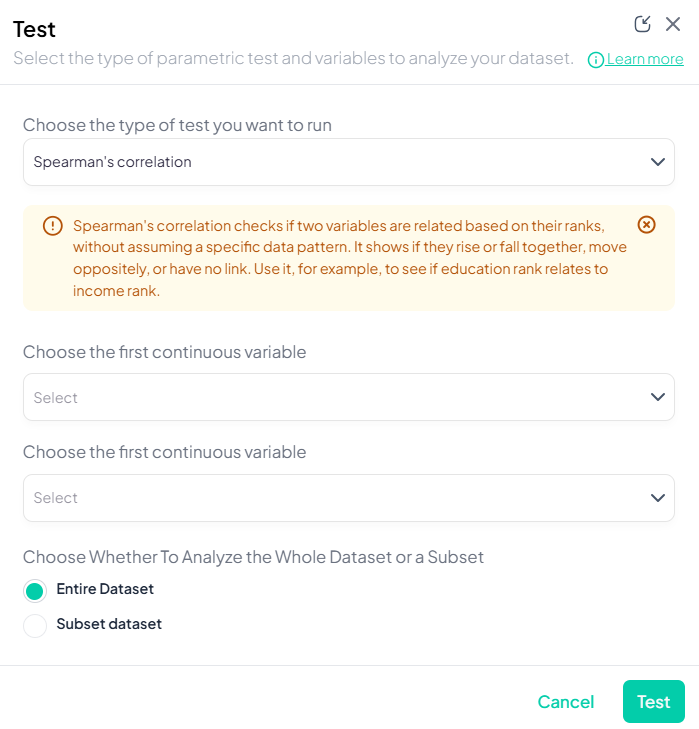Dismiss the Spearman's description banner
Screen dimensions: 699x729
(x=647, y=225)
